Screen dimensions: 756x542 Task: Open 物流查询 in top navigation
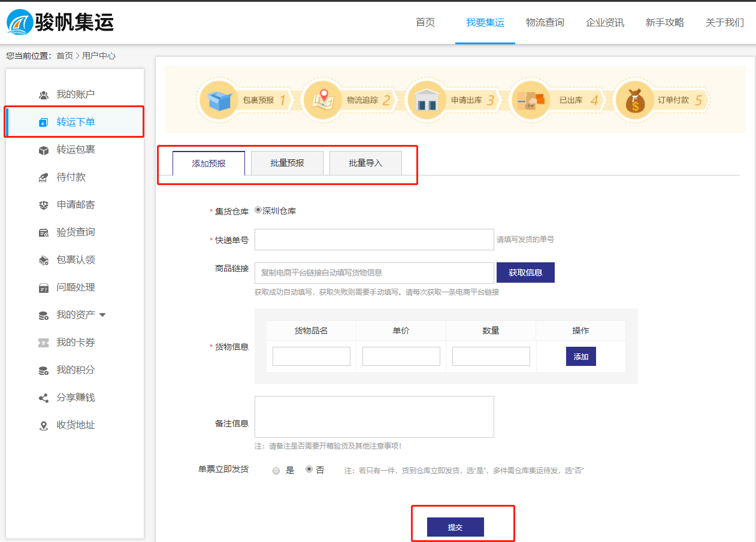tap(545, 23)
